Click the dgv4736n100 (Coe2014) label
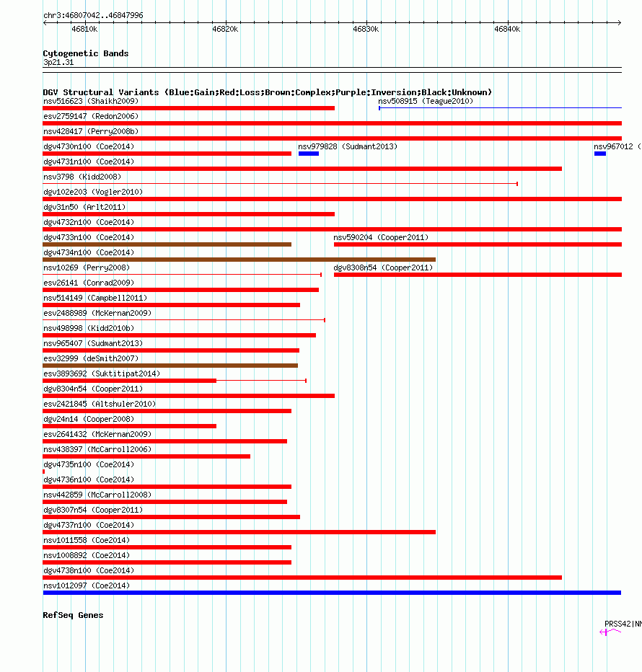642x672 pixels. [x=89, y=479]
